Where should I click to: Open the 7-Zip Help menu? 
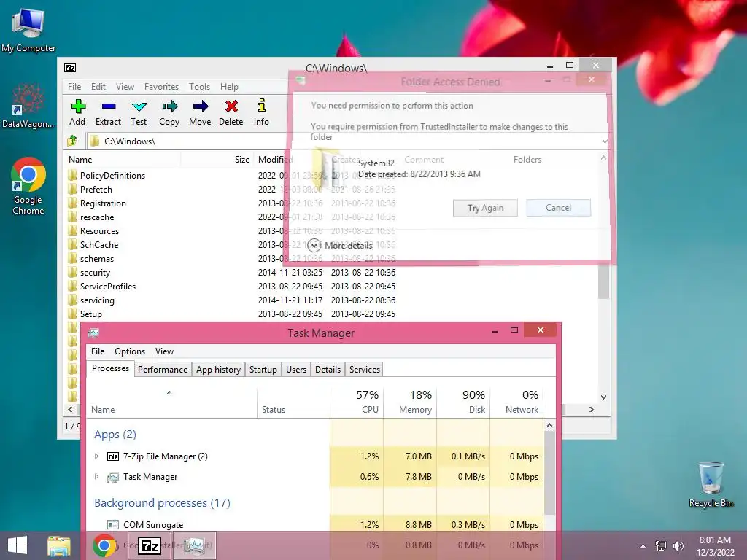point(229,87)
